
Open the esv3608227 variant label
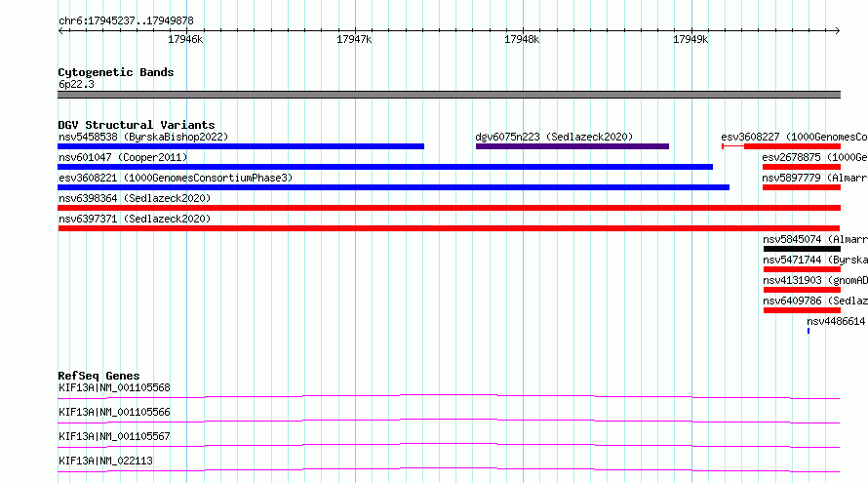795,137
